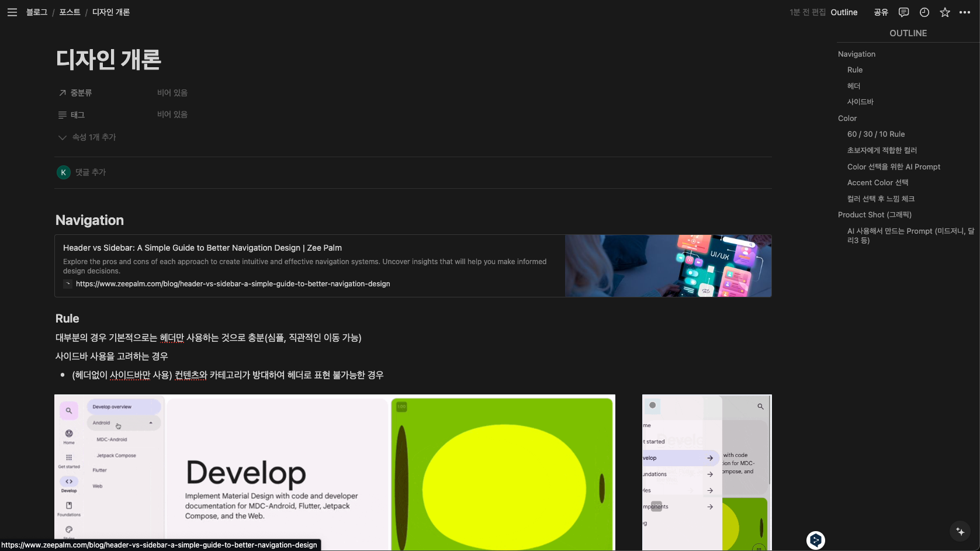Open zeepalm.com URL in bookmark
The height and width of the screenshot is (551, 980).
[233, 284]
